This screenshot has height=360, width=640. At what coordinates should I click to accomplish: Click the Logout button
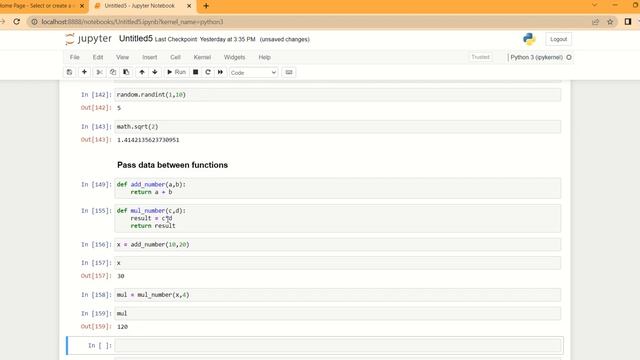pyautogui.click(x=558, y=39)
